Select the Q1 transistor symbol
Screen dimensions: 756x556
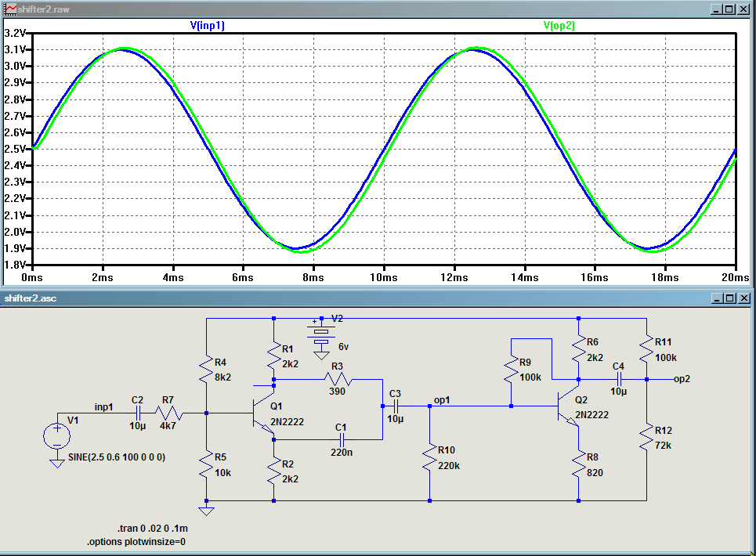263,413
